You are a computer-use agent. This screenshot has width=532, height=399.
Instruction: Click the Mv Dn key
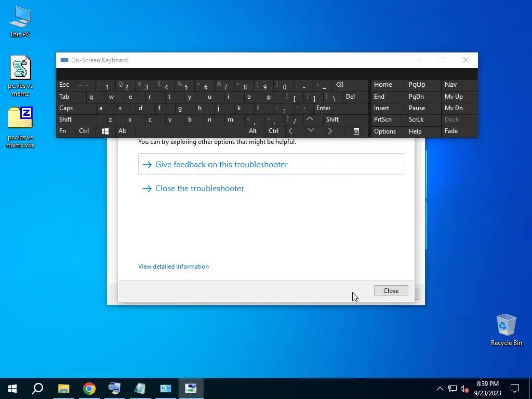[x=459, y=108]
